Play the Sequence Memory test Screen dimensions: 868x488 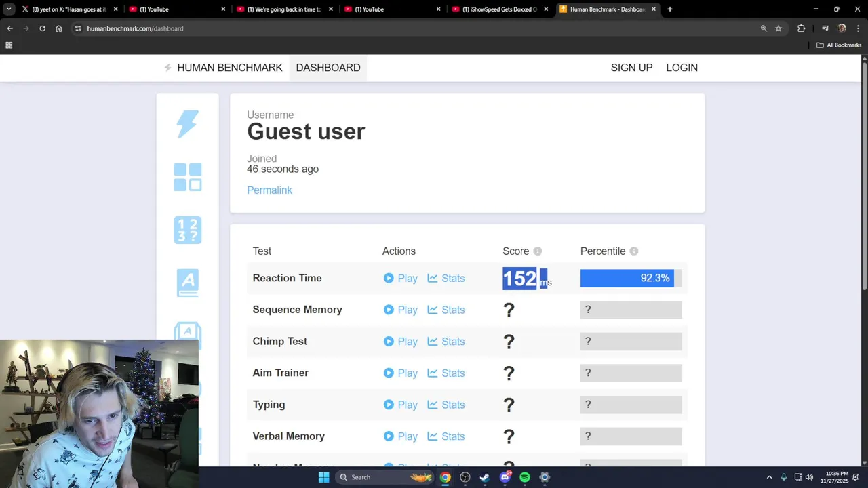tap(400, 310)
